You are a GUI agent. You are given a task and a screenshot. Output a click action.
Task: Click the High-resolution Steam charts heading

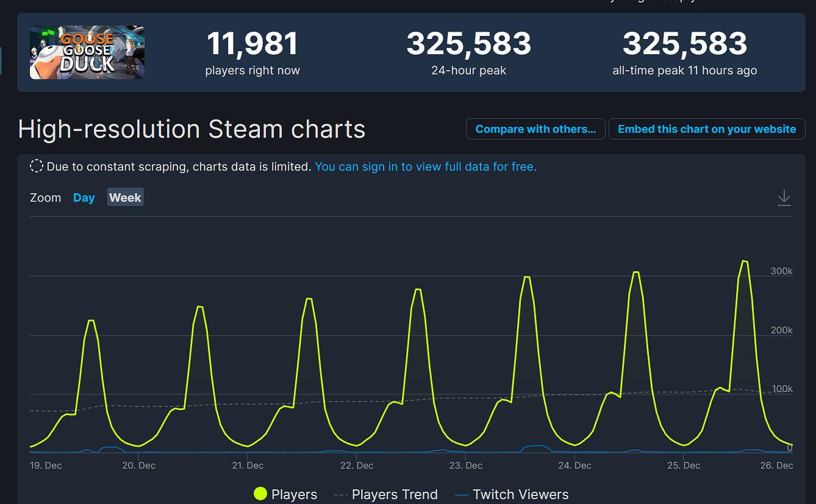191,129
